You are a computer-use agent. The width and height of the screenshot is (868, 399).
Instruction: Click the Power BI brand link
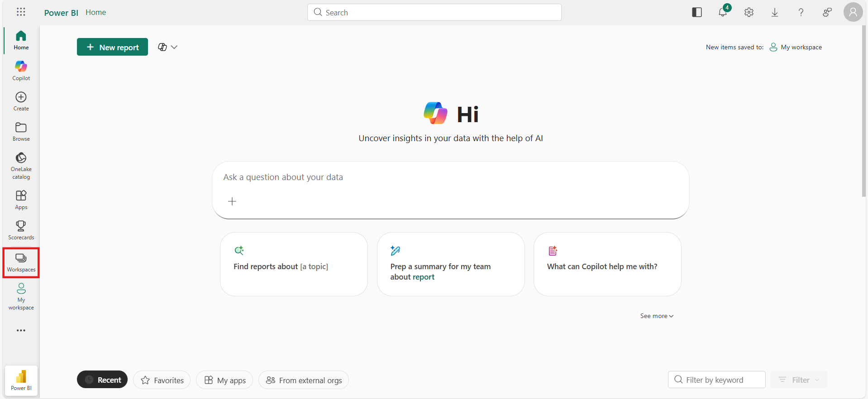pos(61,13)
